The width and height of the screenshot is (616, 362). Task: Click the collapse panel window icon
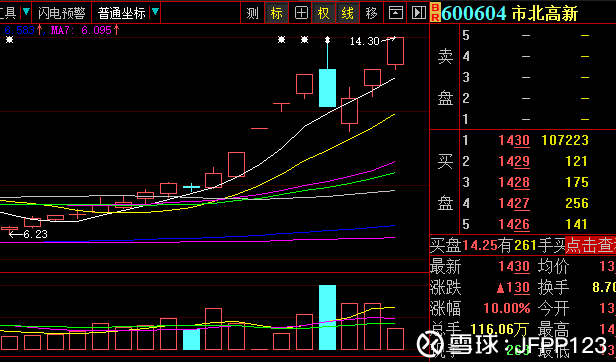pyautogui.click(x=395, y=13)
